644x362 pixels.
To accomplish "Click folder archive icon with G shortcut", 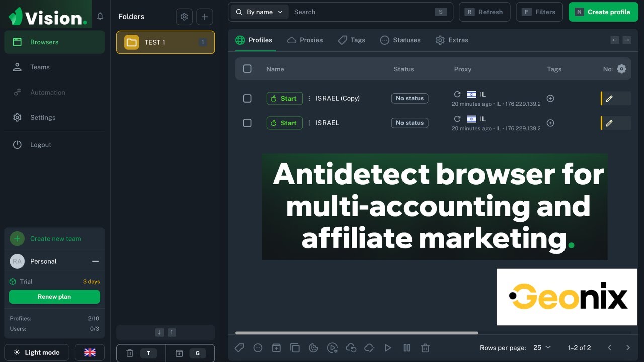I will [x=190, y=353].
